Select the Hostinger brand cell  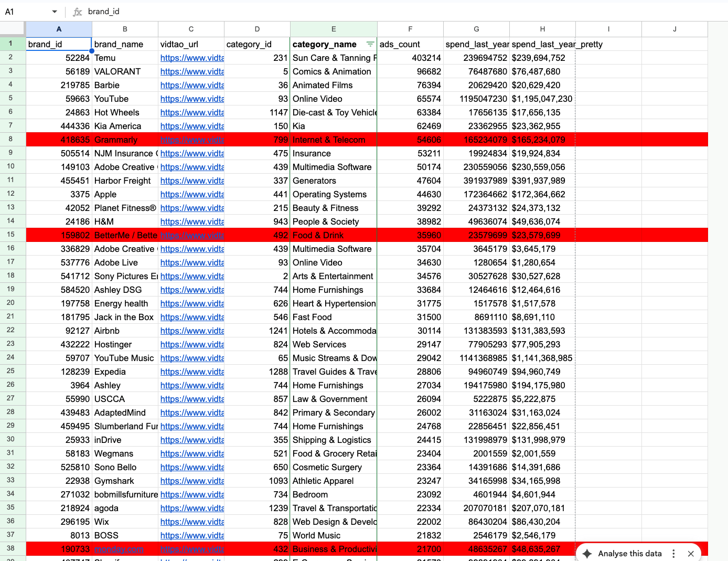click(125, 344)
